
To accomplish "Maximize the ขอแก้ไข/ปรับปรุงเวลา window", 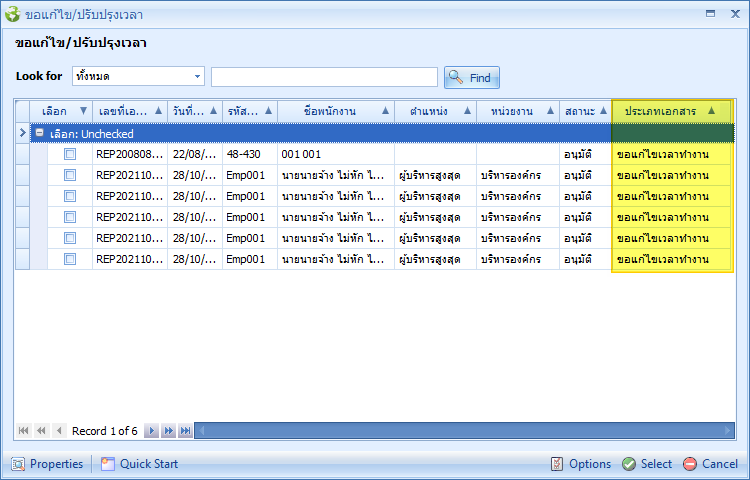I will click(x=710, y=14).
